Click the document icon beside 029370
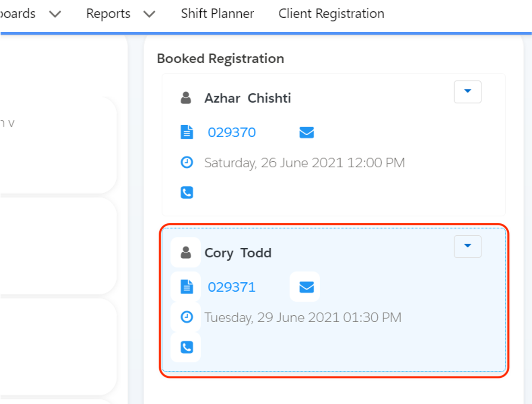The height and width of the screenshot is (404, 532). [x=187, y=132]
